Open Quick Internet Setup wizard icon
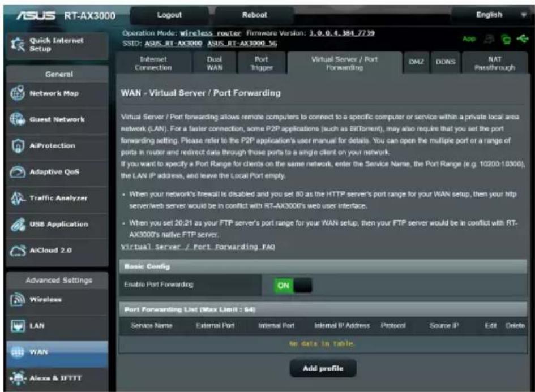 (x=18, y=45)
